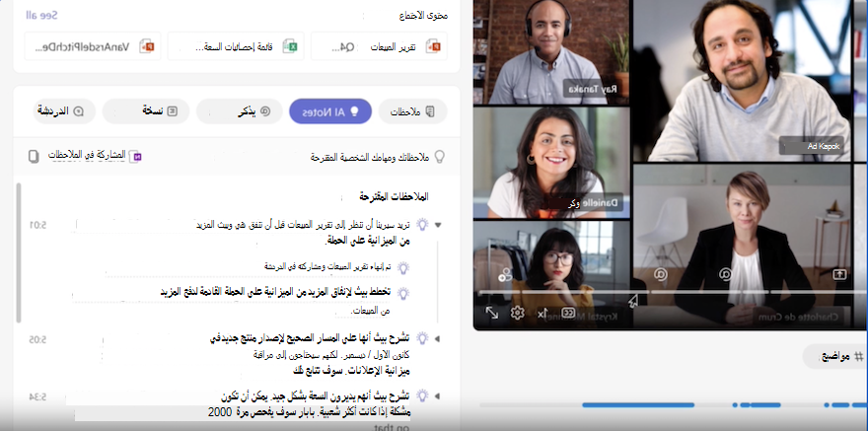Jump to timestamp 5:34
Image resolution: width=868 pixels, height=431 pixels.
coord(38,396)
